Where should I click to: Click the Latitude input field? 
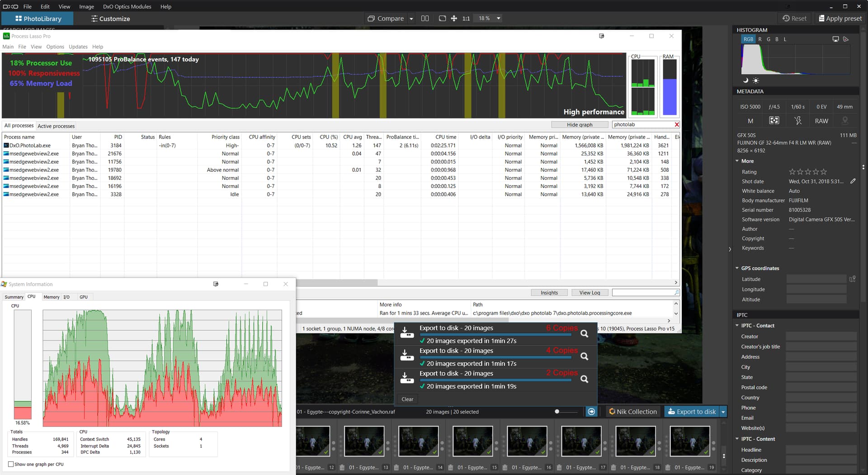click(x=816, y=279)
